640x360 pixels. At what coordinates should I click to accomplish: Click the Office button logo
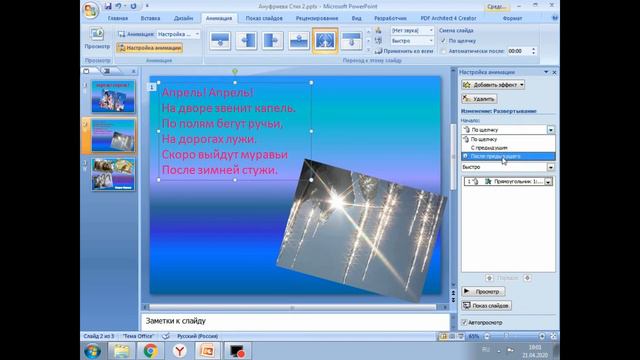click(90, 10)
